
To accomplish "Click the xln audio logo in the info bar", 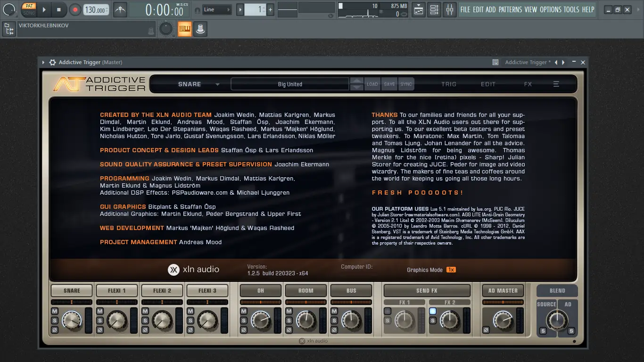I will point(194,269).
